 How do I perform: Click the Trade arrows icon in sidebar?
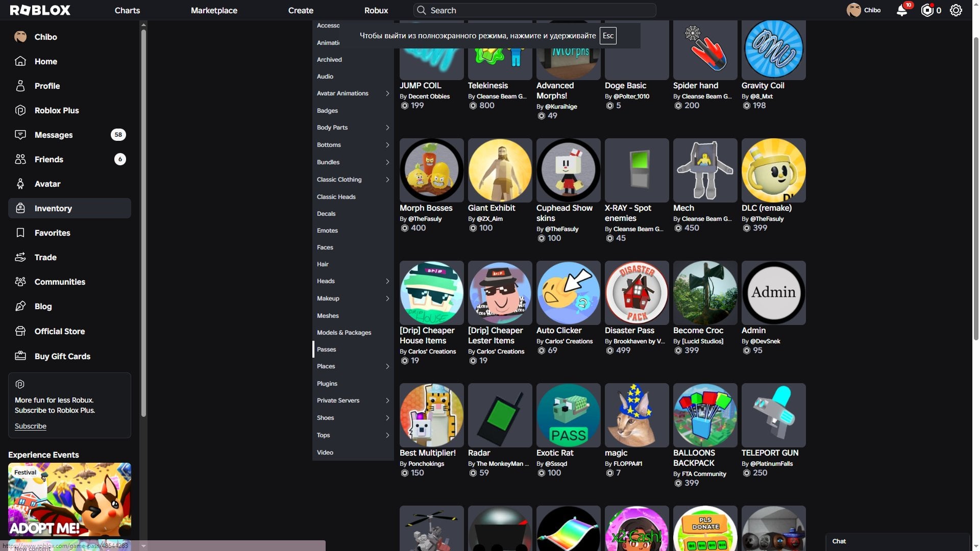click(x=20, y=257)
